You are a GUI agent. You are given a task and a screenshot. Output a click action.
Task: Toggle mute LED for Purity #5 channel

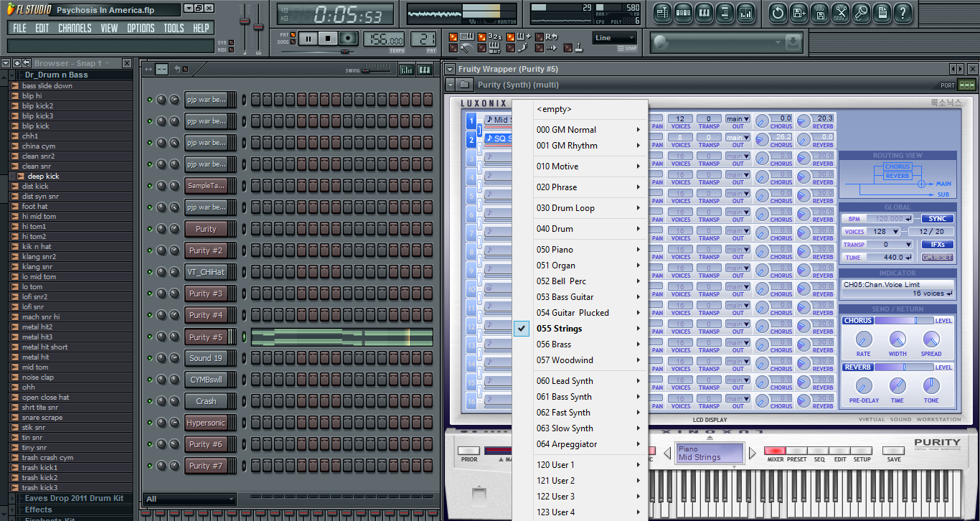150,337
